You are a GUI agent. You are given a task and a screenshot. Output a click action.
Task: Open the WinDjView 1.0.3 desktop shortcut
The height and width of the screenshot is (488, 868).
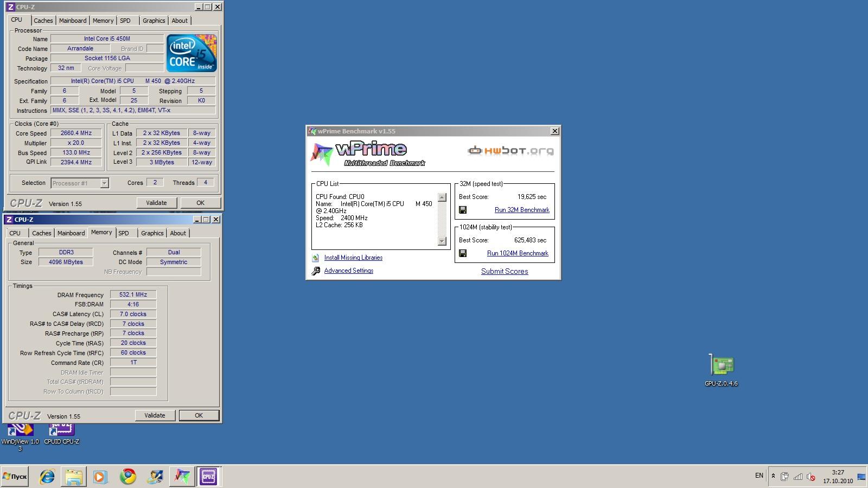click(20, 438)
